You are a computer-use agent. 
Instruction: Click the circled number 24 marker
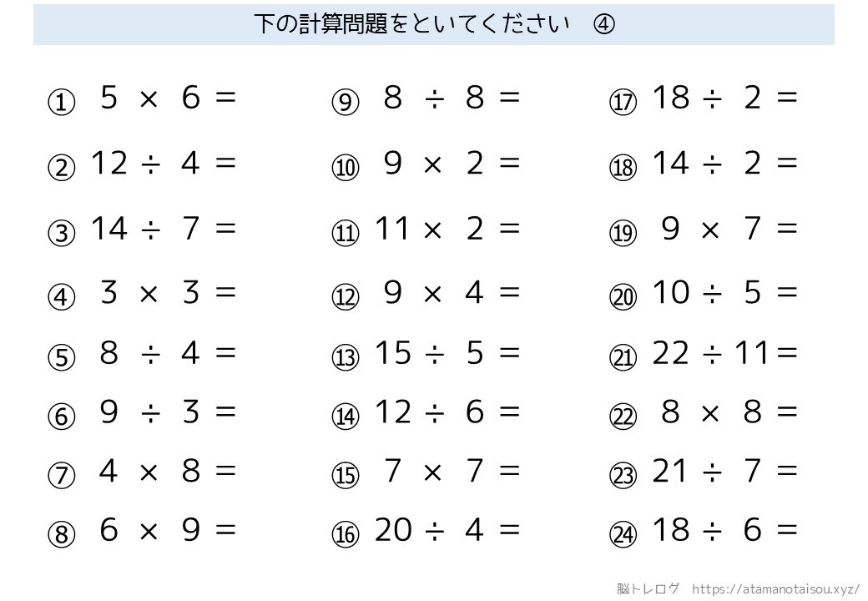(623, 534)
